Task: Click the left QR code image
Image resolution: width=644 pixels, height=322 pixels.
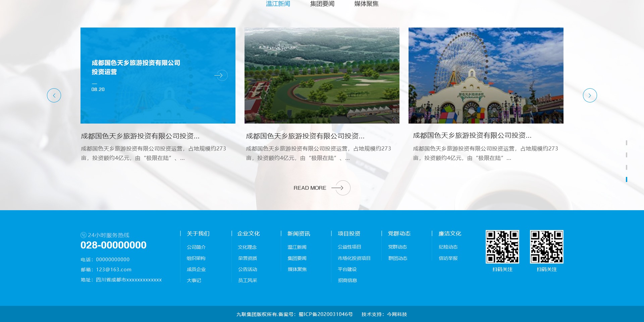Action: point(502,246)
